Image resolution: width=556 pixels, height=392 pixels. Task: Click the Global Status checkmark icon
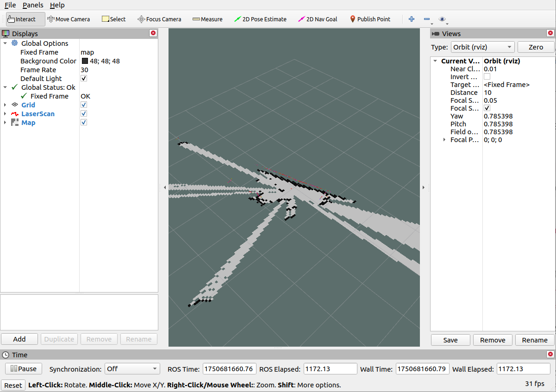15,87
